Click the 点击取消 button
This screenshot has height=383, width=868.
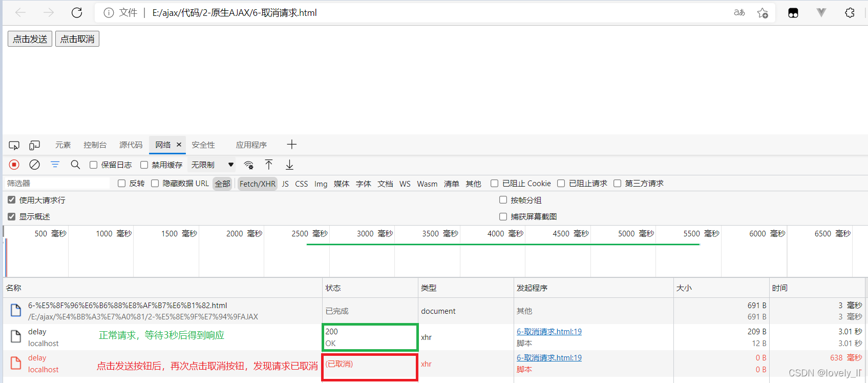point(77,39)
